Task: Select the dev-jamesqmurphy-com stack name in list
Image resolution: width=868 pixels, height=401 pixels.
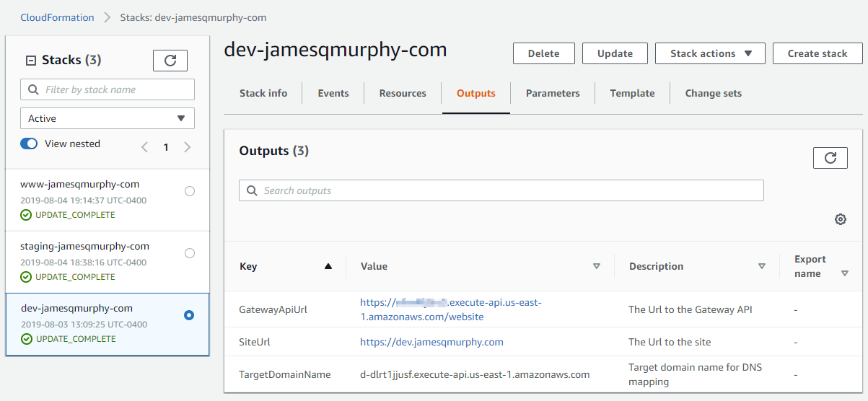Action: coord(77,308)
